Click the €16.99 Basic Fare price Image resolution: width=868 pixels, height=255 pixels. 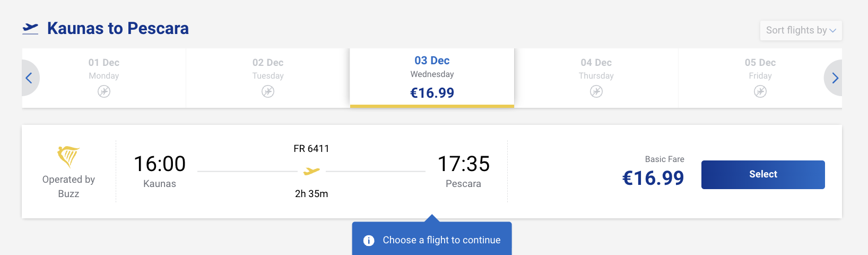(x=653, y=178)
